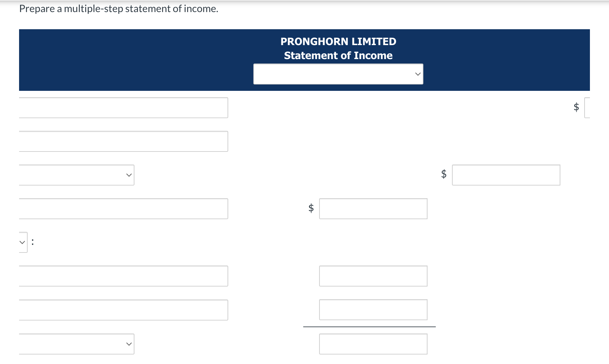The height and width of the screenshot is (364, 609).
Task: Click the Statement of Income title text
Action: coord(338,55)
